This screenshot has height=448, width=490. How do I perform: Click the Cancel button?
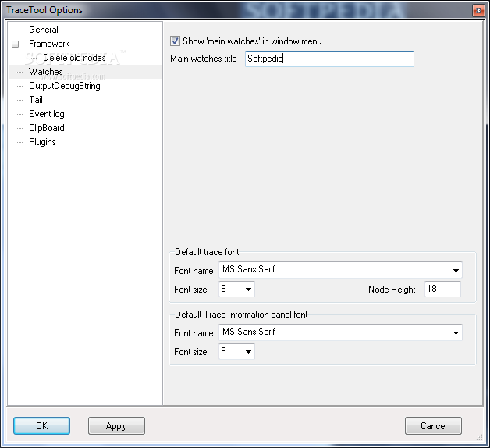(x=433, y=426)
